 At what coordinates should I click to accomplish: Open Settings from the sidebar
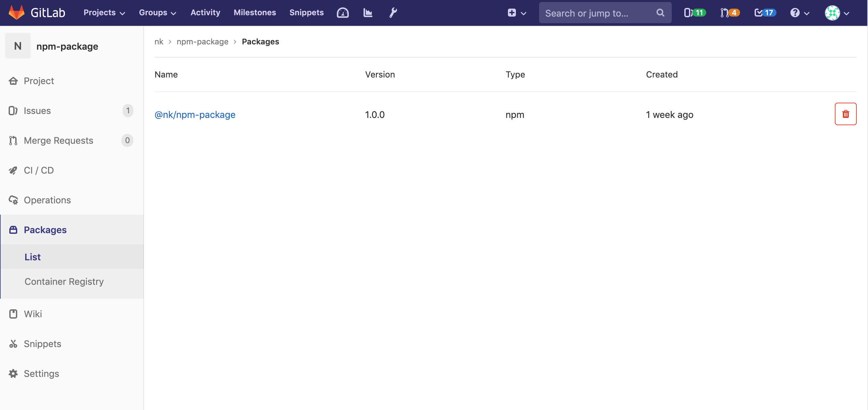pyautogui.click(x=41, y=373)
